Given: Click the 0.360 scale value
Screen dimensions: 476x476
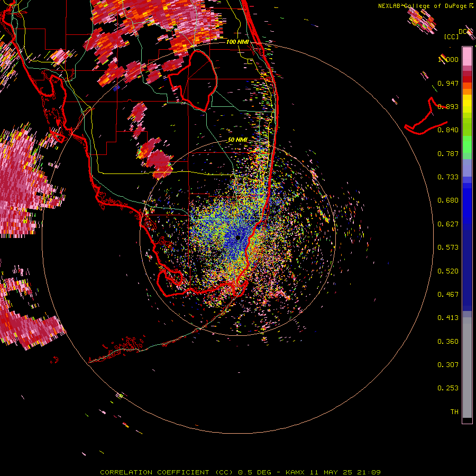Looking at the screenshot, I should pos(448,342).
